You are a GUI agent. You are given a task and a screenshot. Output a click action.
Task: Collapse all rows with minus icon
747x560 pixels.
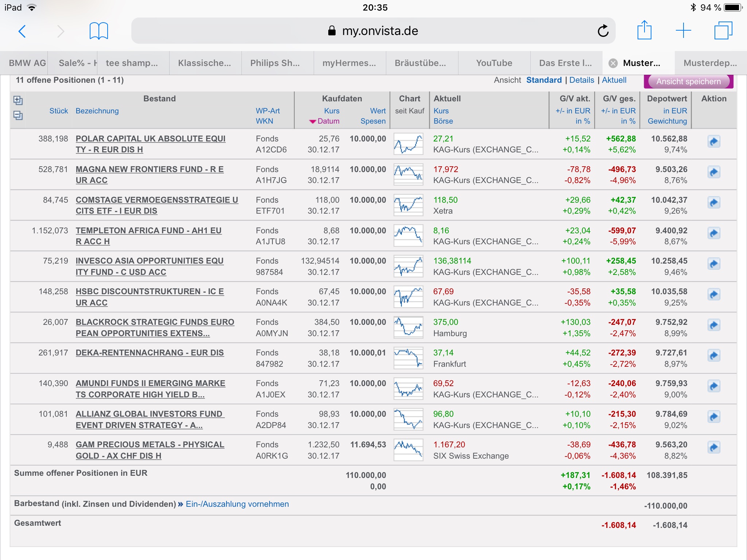point(18,116)
